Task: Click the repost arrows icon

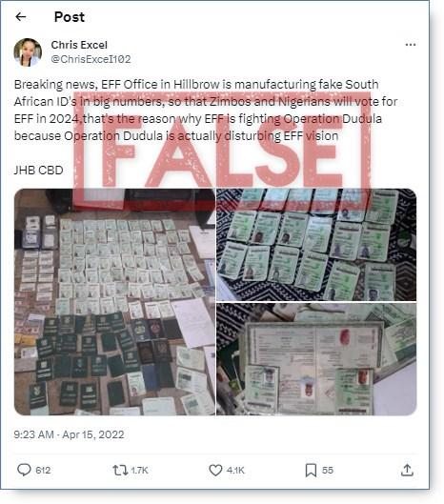Action: pos(120,471)
